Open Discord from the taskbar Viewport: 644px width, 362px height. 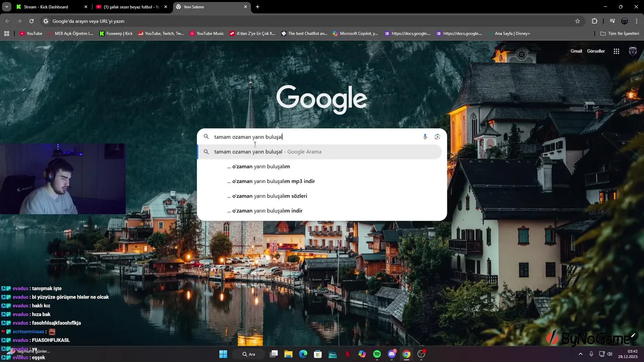[x=392, y=354]
